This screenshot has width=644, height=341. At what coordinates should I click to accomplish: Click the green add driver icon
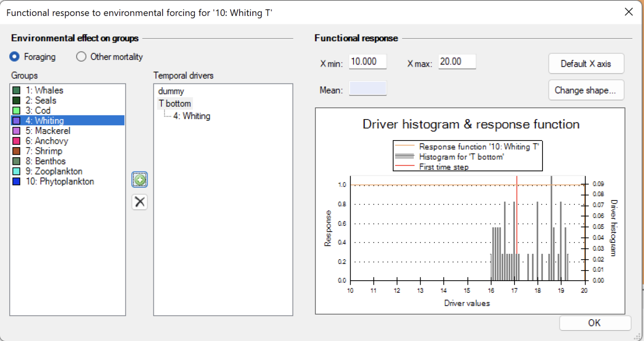pos(140,180)
